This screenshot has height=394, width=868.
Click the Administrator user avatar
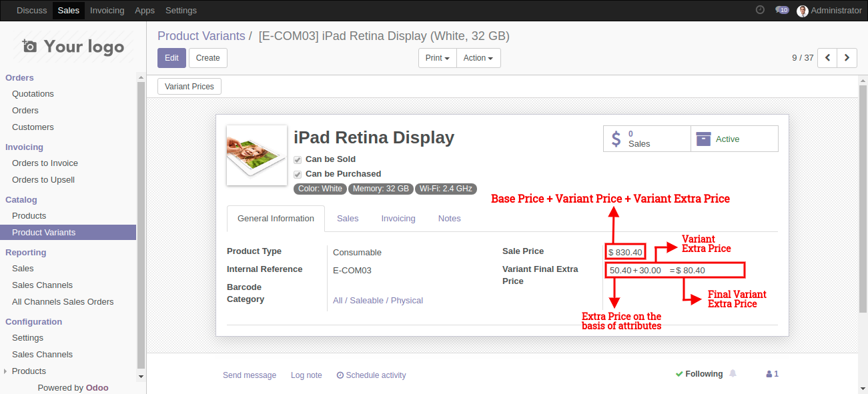(802, 10)
